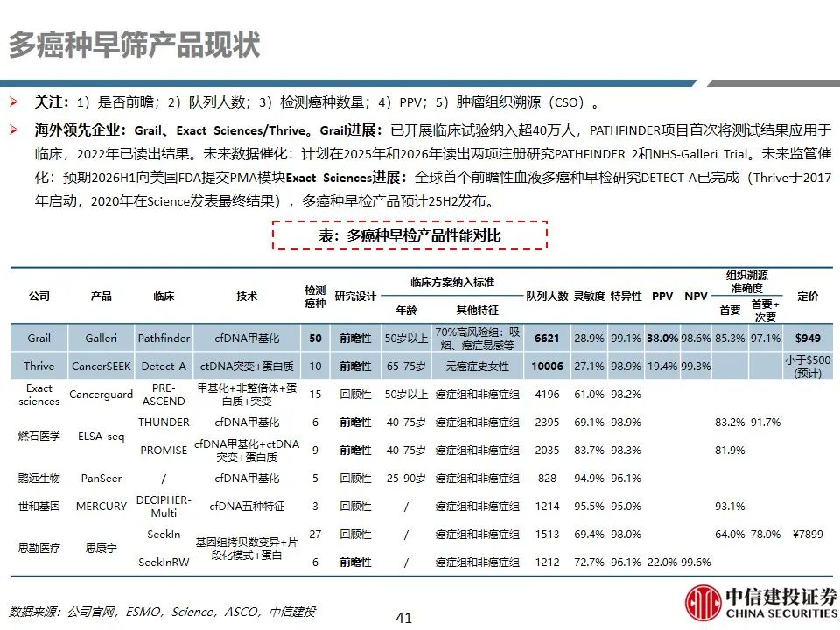Select Grail's 6621 cohort size cell
This screenshot has width=840, height=630.
547,338
